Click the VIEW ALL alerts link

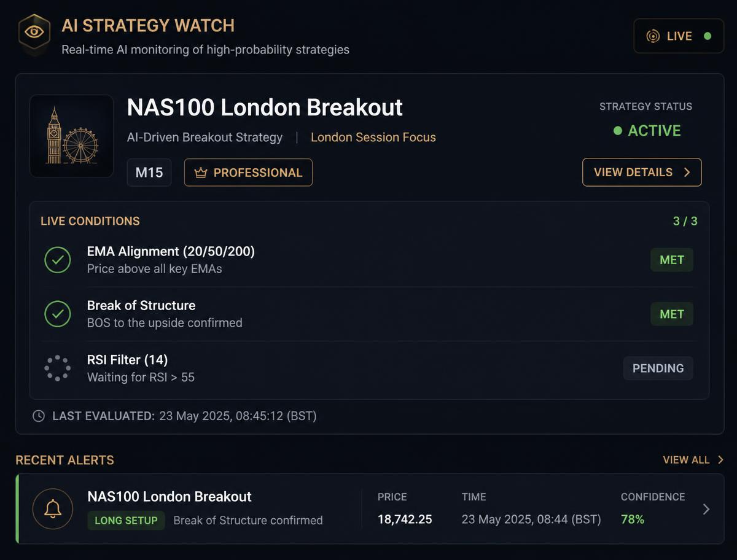click(x=686, y=460)
